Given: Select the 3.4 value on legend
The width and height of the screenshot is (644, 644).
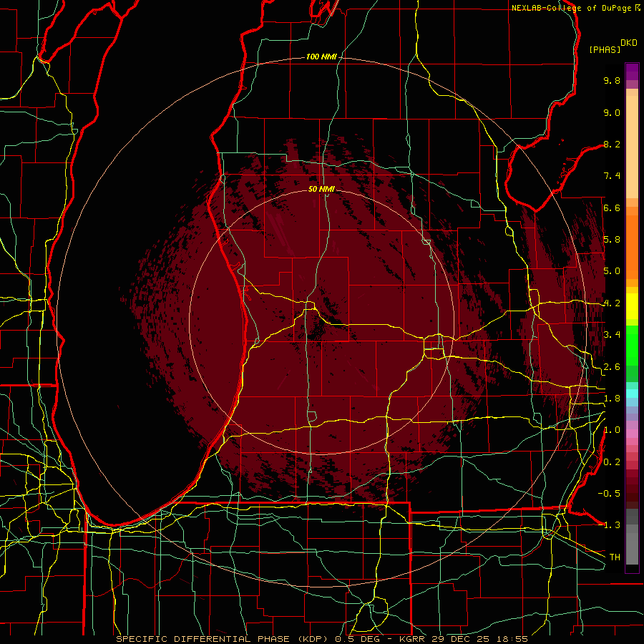Looking at the screenshot, I should 612,335.
